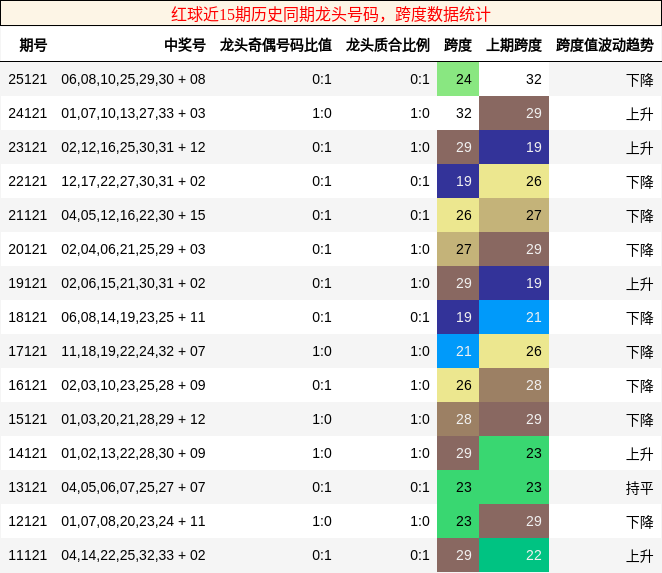Select period number 15121
Screen dimensions: 662x573
click(27, 419)
